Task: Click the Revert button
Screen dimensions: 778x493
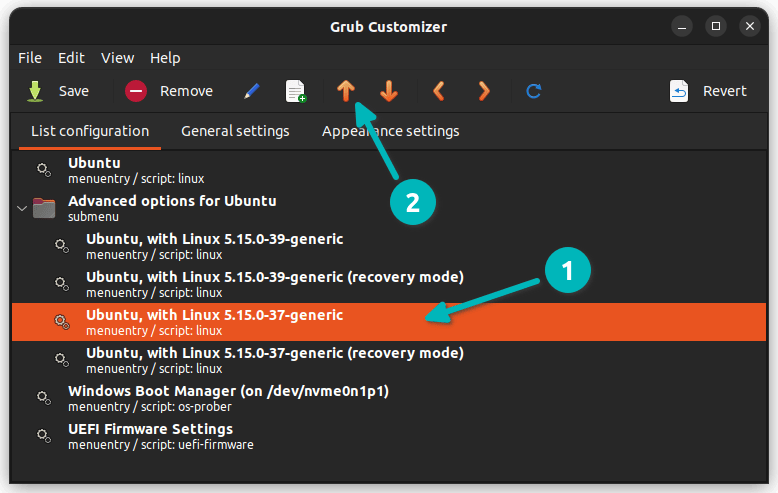Action: tap(708, 92)
